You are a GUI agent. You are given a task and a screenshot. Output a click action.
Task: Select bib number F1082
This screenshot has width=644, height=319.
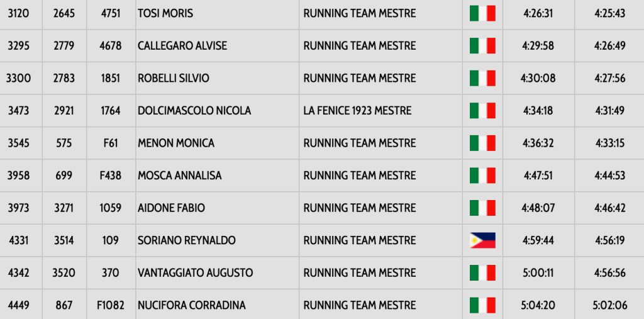(111, 305)
